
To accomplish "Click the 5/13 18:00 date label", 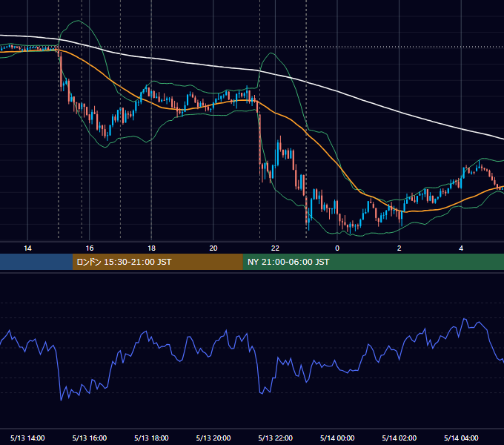I will (x=151, y=438).
